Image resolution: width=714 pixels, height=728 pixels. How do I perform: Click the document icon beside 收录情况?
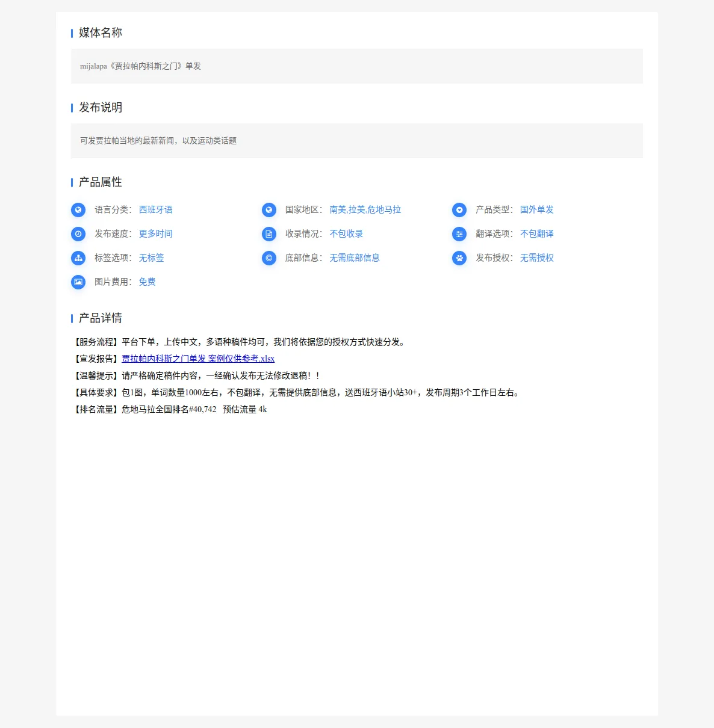(x=269, y=234)
